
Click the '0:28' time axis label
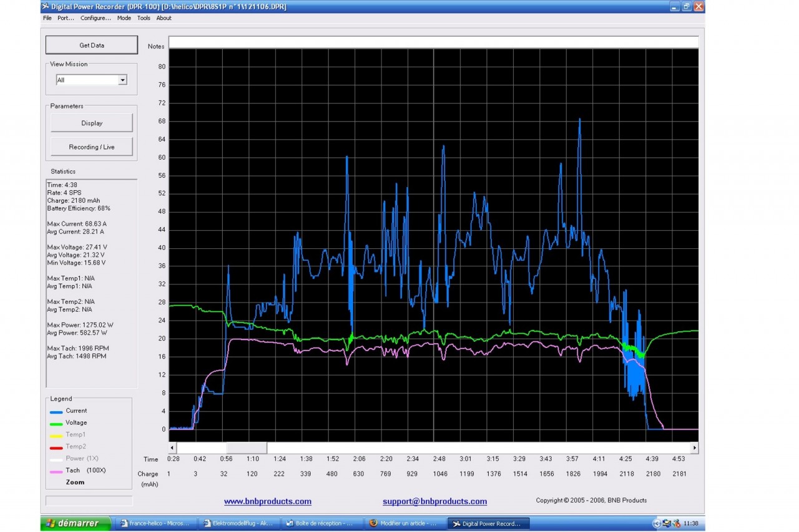coord(173,459)
